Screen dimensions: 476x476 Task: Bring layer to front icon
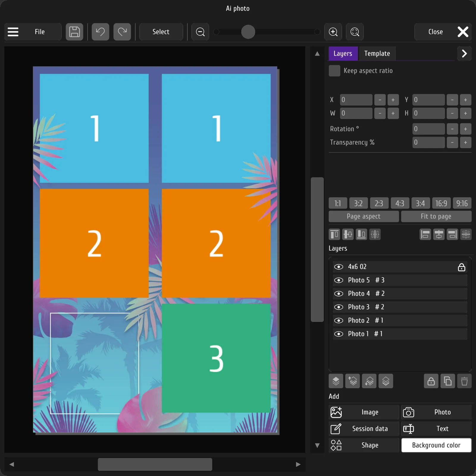336,381
